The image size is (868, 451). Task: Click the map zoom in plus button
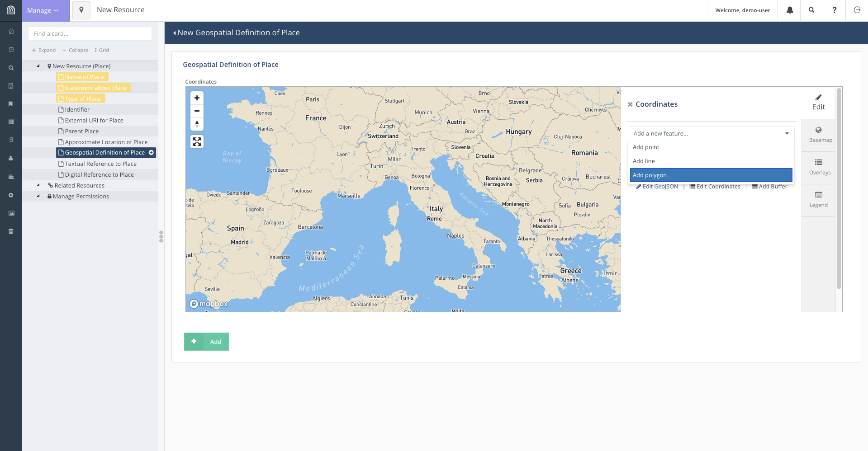click(x=197, y=98)
